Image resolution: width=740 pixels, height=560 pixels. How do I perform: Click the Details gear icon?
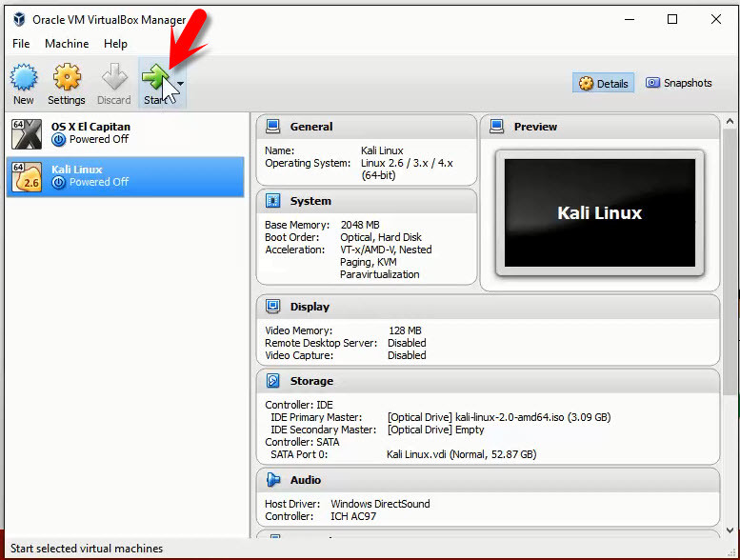click(586, 84)
